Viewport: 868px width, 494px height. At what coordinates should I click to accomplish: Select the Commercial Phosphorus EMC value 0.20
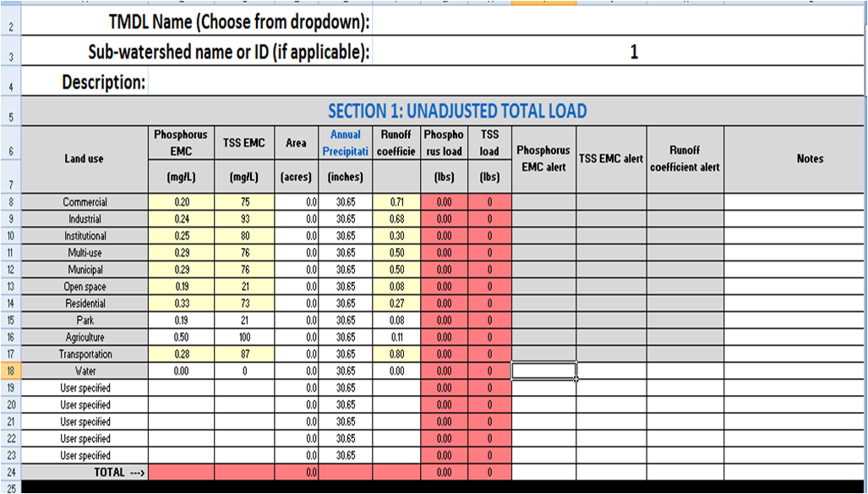tap(178, 201)
